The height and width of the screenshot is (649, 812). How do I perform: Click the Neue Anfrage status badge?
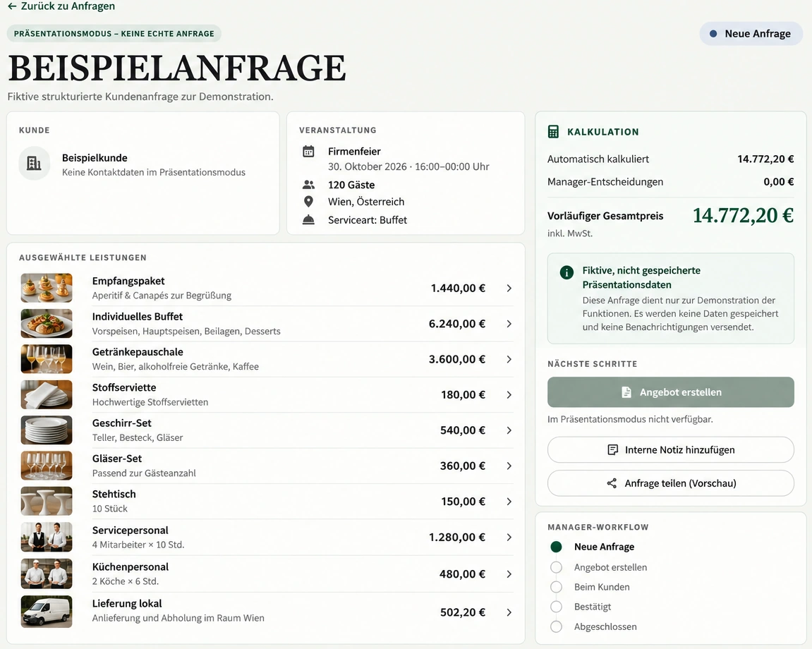[751, 34]
